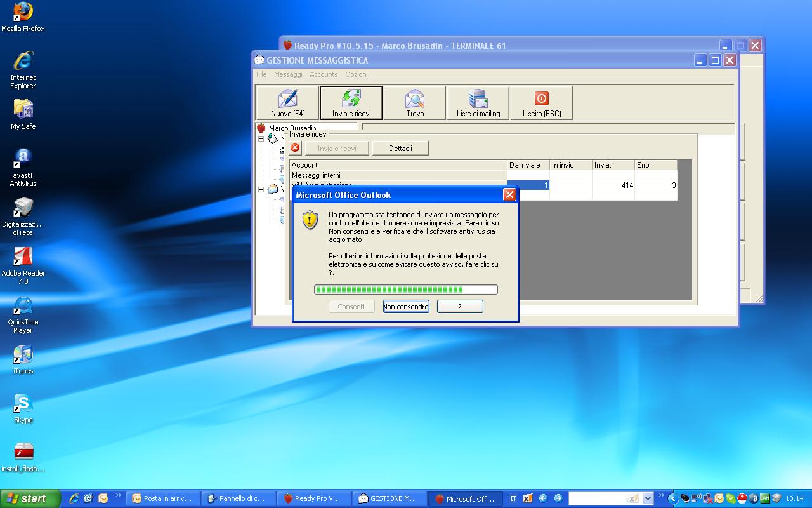Click red strawberry tray icon
812x508 pixels.
click(x=742, y=498)
